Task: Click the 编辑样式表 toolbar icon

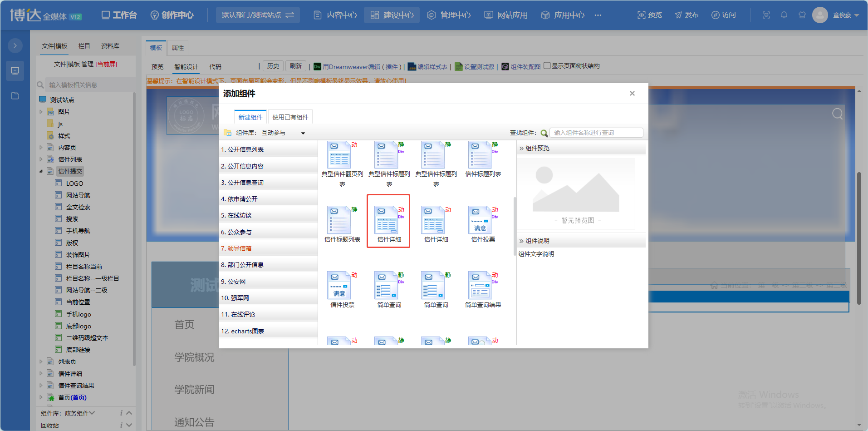Action: (412, 67)
